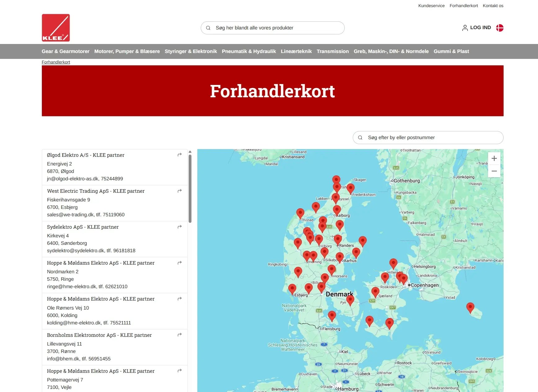
Task: Click the map pin near Flensburg
Action: point(332,316)
